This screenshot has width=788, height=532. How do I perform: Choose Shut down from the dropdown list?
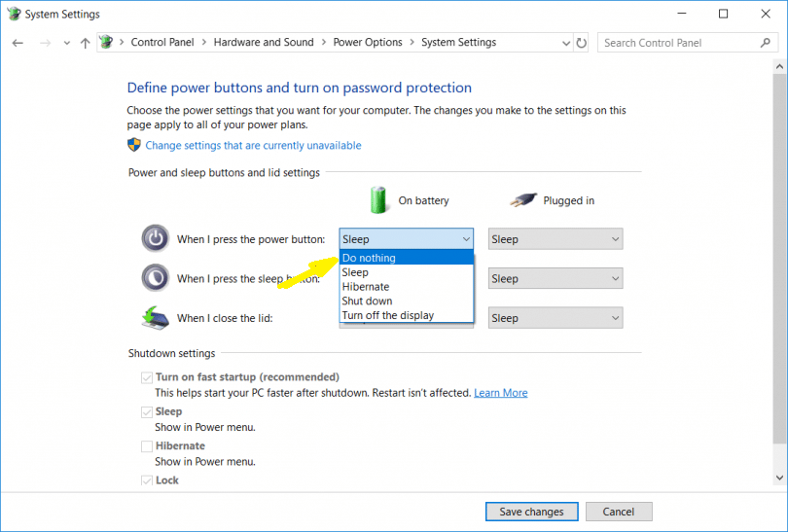(x=407, y=301)
